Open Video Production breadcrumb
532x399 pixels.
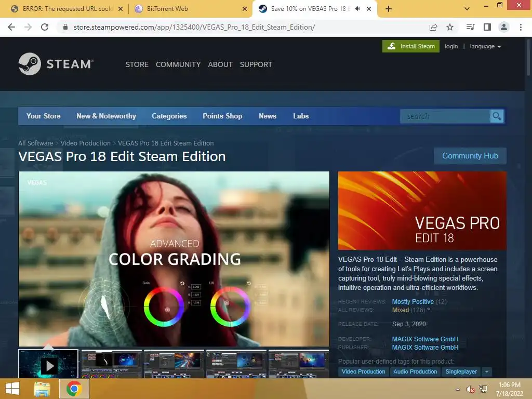(86, 143)
